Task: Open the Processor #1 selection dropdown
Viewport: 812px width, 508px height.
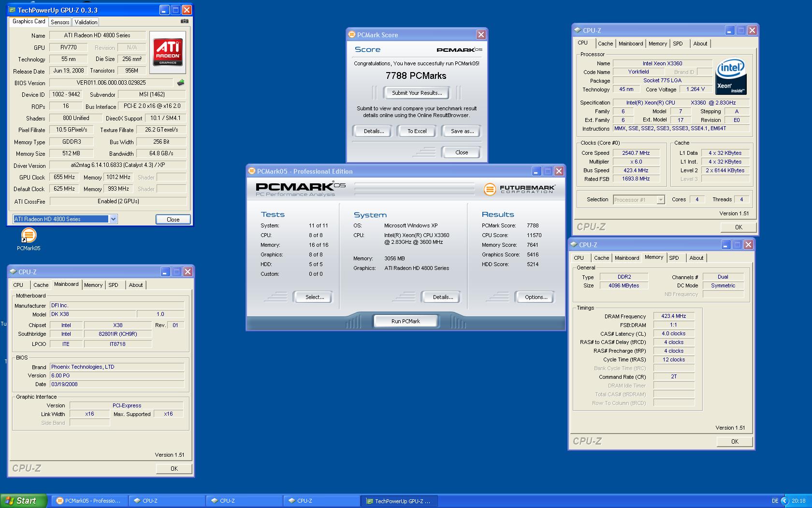Action: coord(661,200)
